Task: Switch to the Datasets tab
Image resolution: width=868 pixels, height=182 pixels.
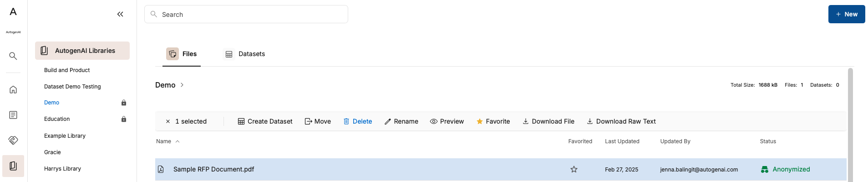Action: coord(245,54)
